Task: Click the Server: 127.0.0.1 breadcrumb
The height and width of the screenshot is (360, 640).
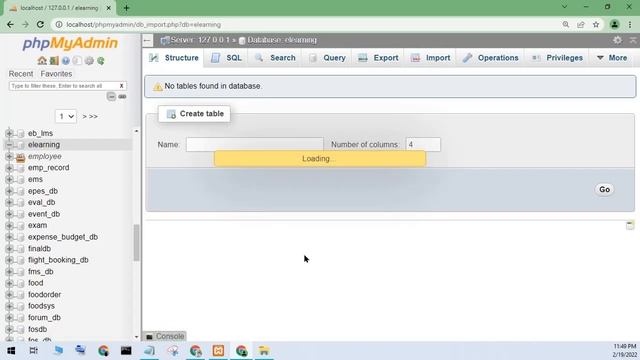Action: tap(200, 40)
